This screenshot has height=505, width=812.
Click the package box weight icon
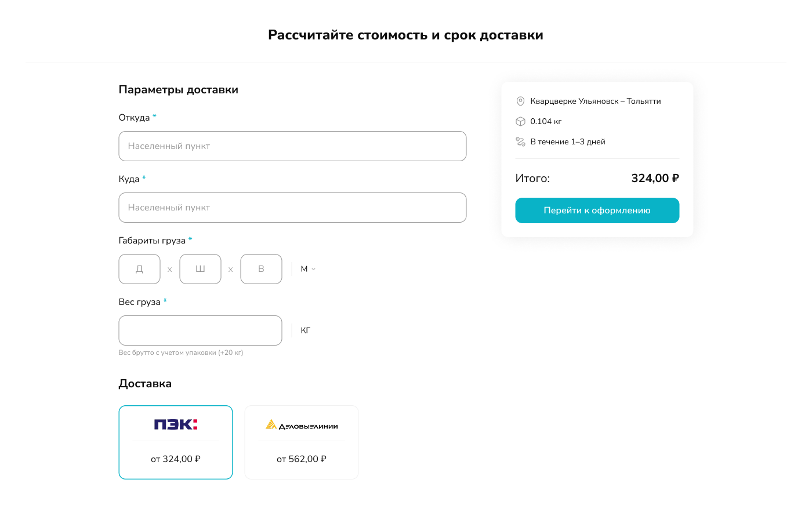(520, 122)
